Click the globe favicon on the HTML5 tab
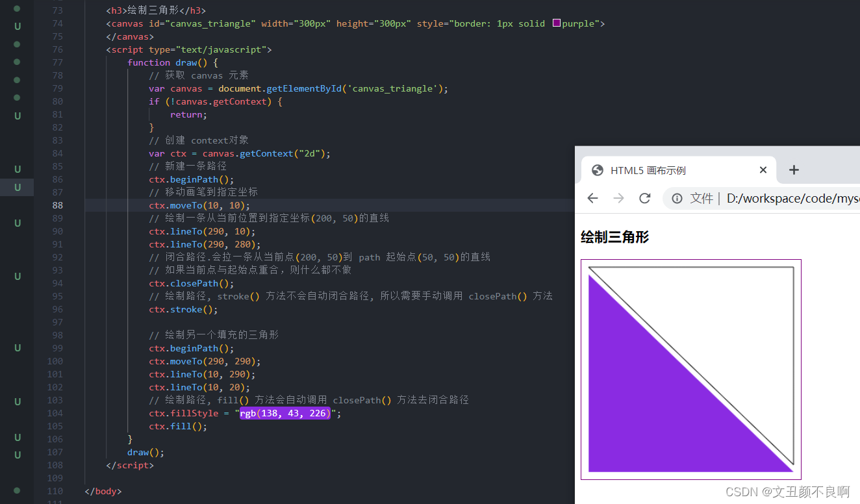Image resolution: width=860 pixels, height=504 pixels. coord(597,170)
